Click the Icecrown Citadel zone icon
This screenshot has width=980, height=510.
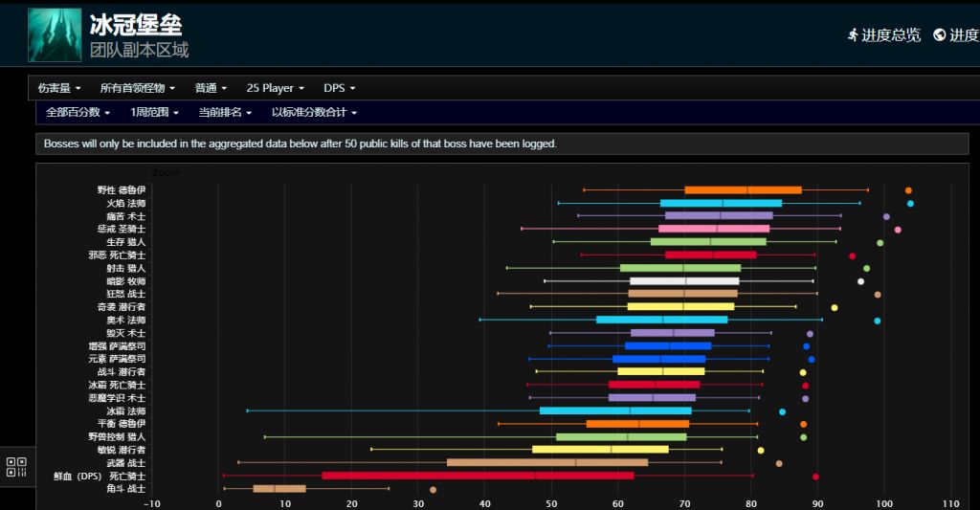pos(55,35)
